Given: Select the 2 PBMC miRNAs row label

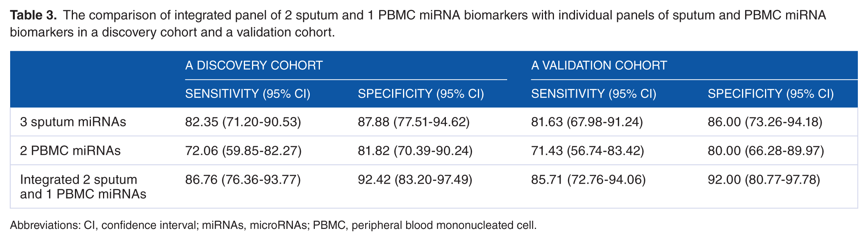Looking at the screenshot, I should click(70, 151).
